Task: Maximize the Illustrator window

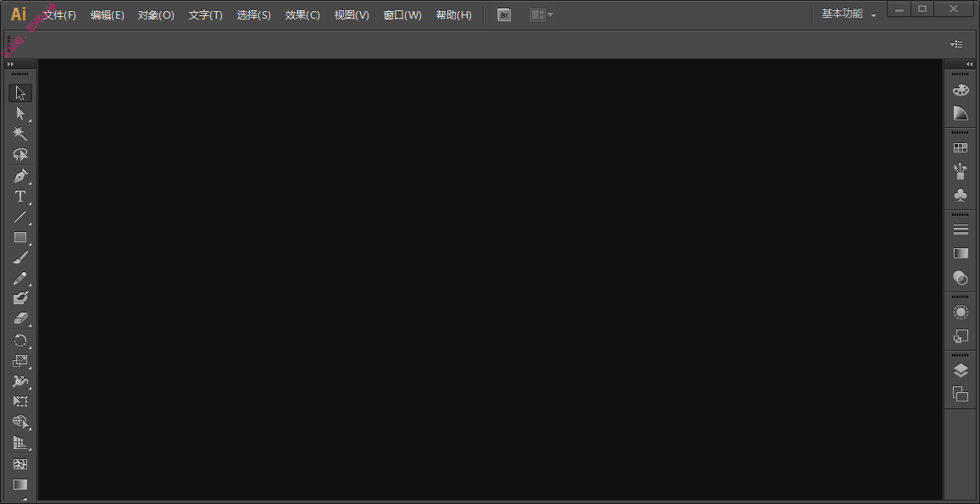Action: [922, 8]
